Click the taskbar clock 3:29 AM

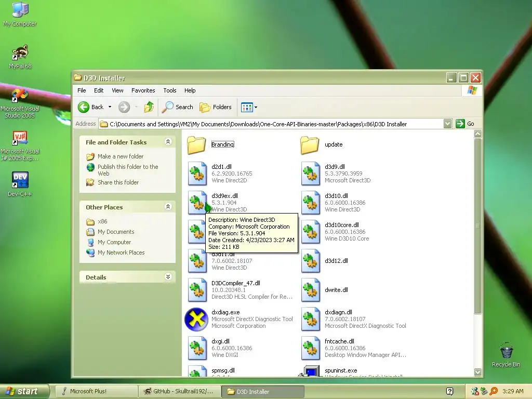coord(513,392)
